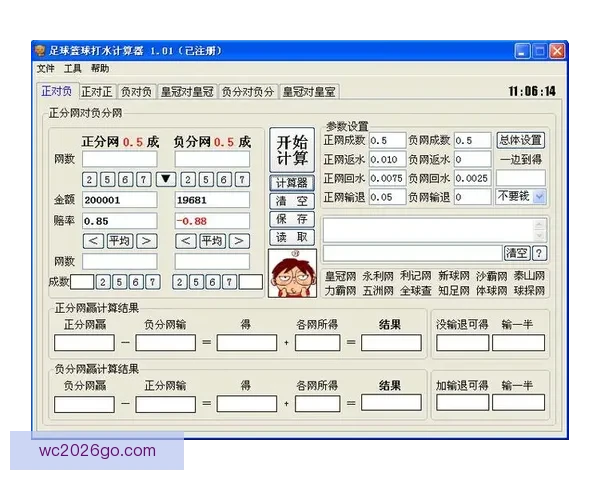Click 清空 button below 计算器
This screenshot has height=480, width=600.
point(292,201)
